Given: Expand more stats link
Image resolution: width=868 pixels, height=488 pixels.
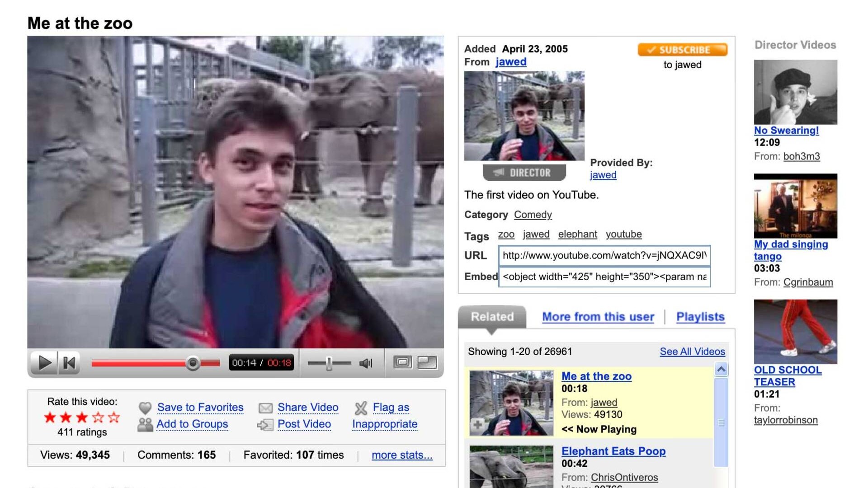Looking at the screenshot, I should click(401, 455).
